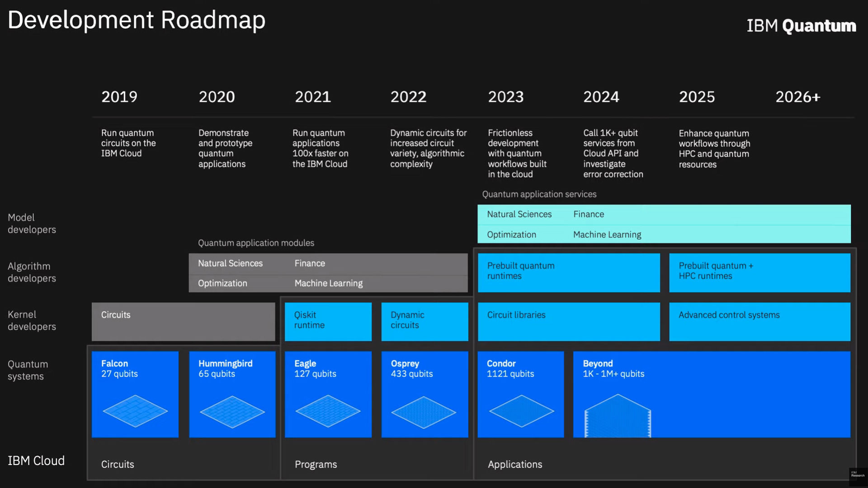This screenshot has width=868, height=488.
Task: Click the Dynamic circuits tile
Action: point(425,321)
